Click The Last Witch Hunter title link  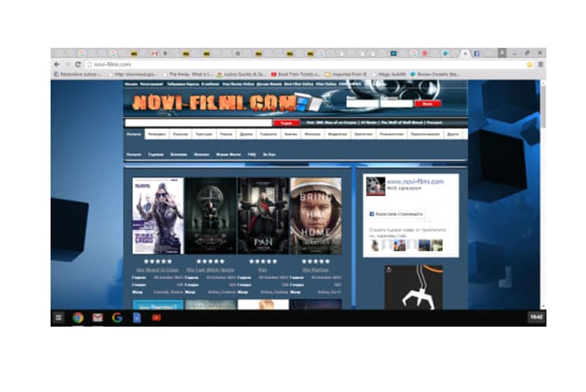coord(210,269)
